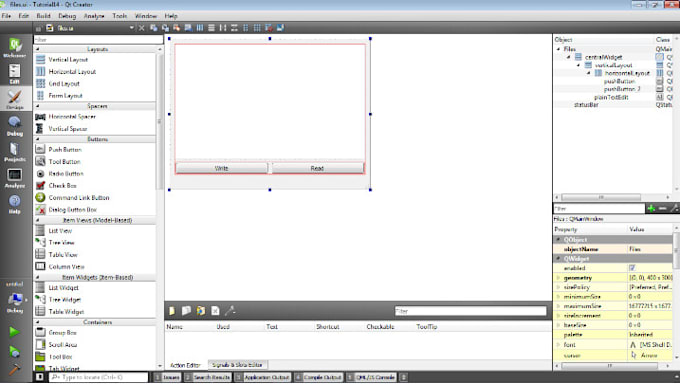Click the Write button on the form

click(222, 168)
